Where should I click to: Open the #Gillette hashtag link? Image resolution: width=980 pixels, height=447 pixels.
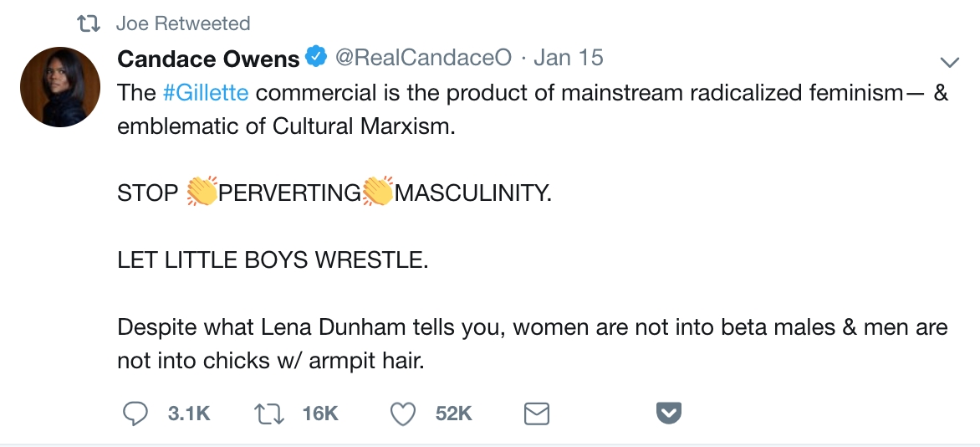206,92
